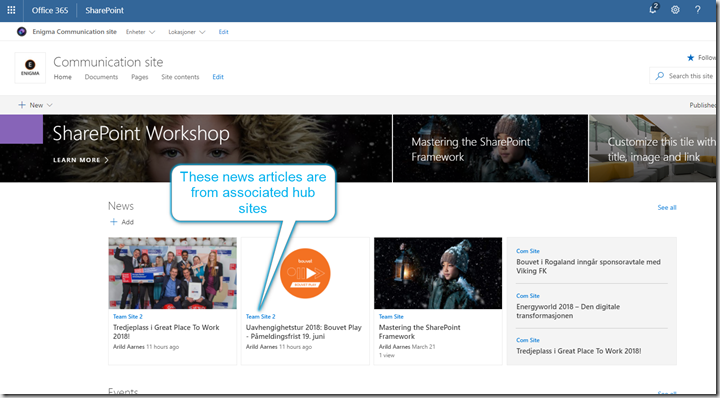Open Bouvet i Rogaland inngår sponsoravtale article

point(589,266)
